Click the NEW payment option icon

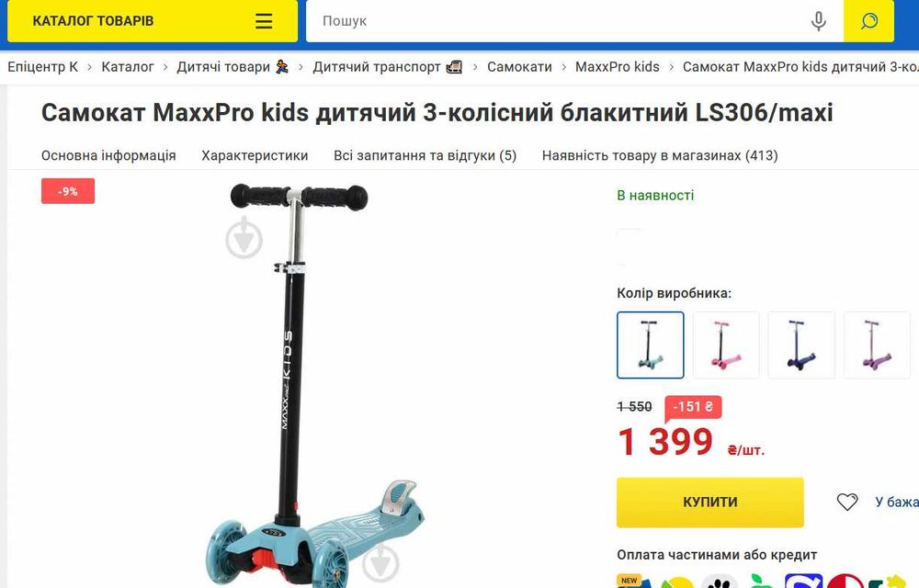click(x=631, y=582)
